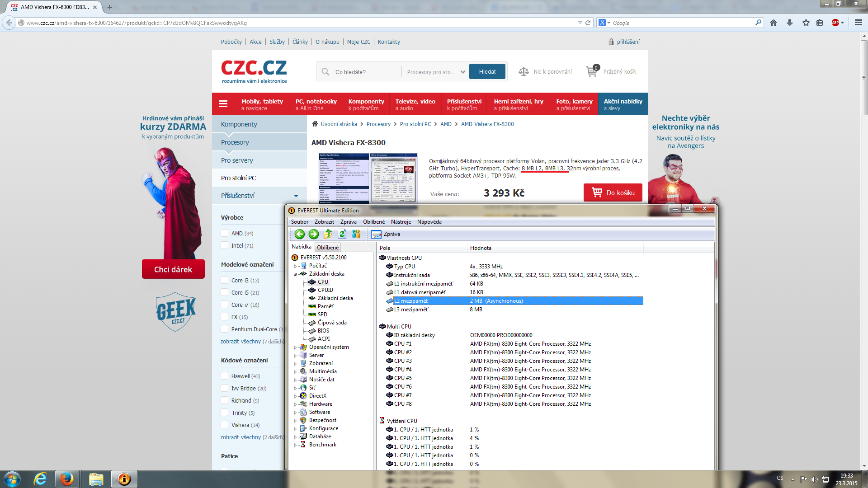This screenshot has width=868, height=488.
Task: Click the scales compare icon on CZC header
Action: [x=524, y=72]
